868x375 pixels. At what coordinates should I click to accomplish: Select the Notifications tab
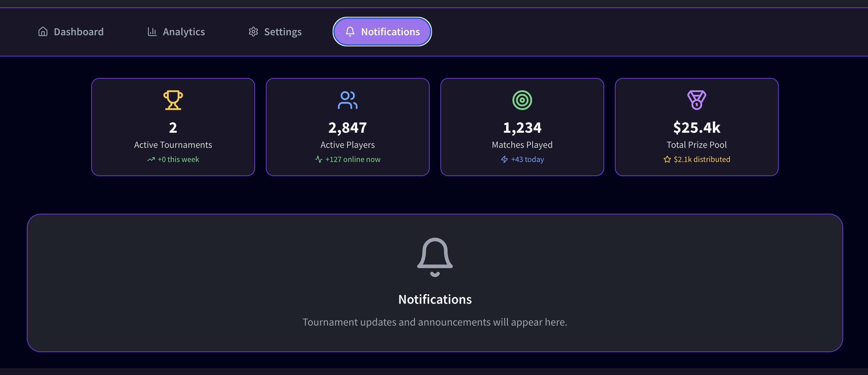[382, 32]
